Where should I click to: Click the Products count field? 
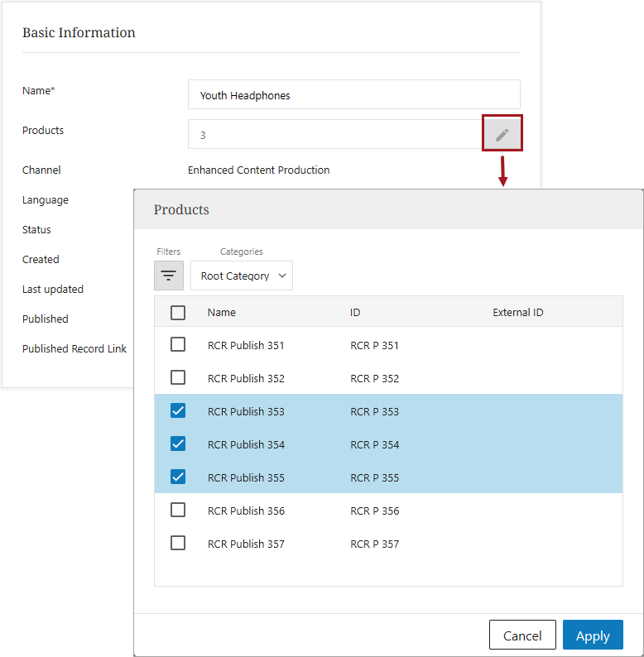[x=335, y=135]
